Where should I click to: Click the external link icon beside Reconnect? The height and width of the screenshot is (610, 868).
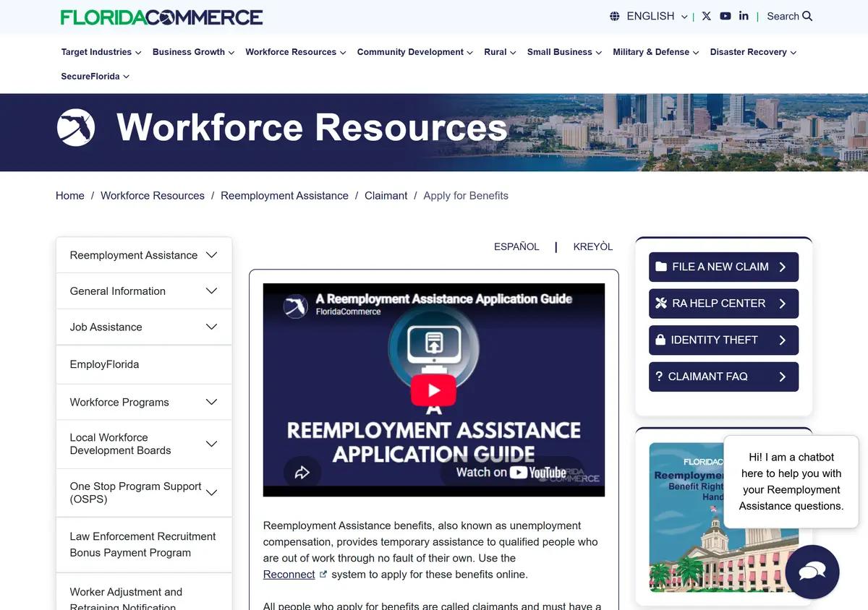coord(323,575)
